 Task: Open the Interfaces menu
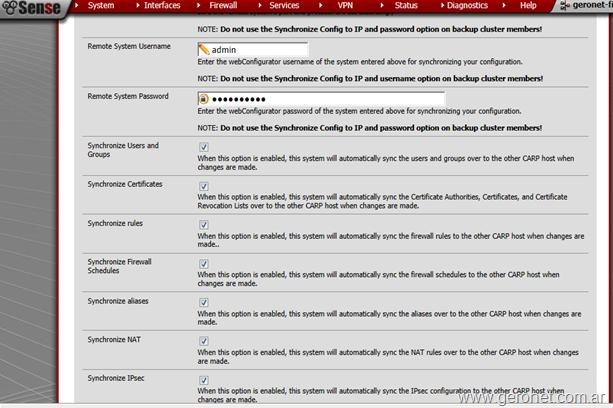162,5
